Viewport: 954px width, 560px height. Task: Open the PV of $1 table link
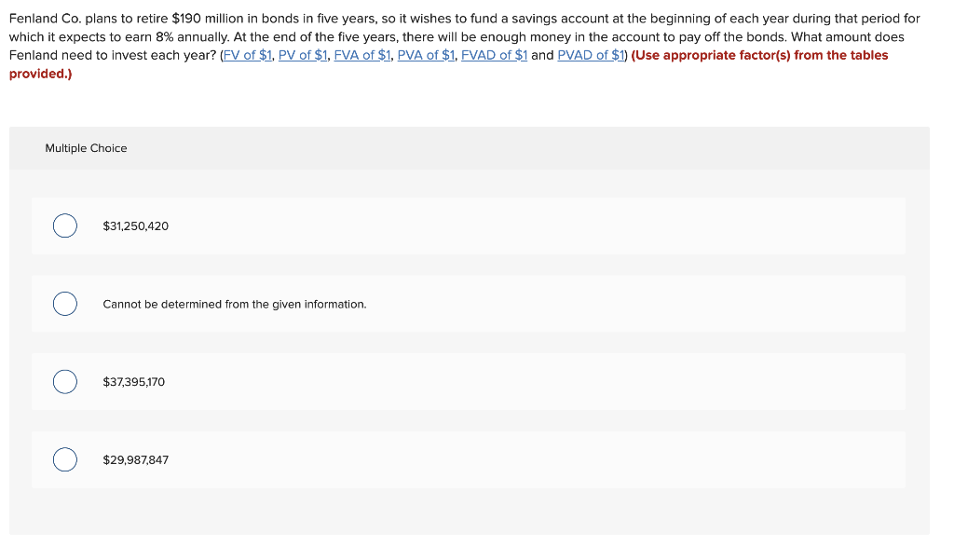(x=303, y=55)
